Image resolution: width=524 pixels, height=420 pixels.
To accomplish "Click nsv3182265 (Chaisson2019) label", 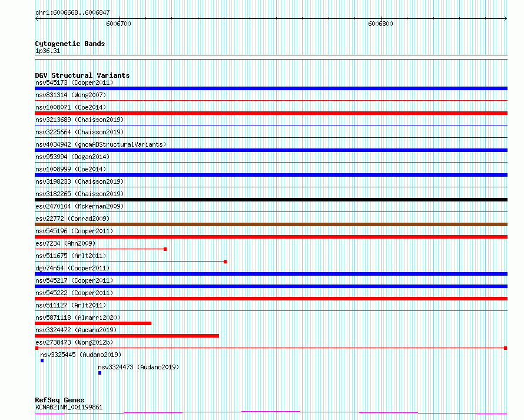I will point(79,194).
